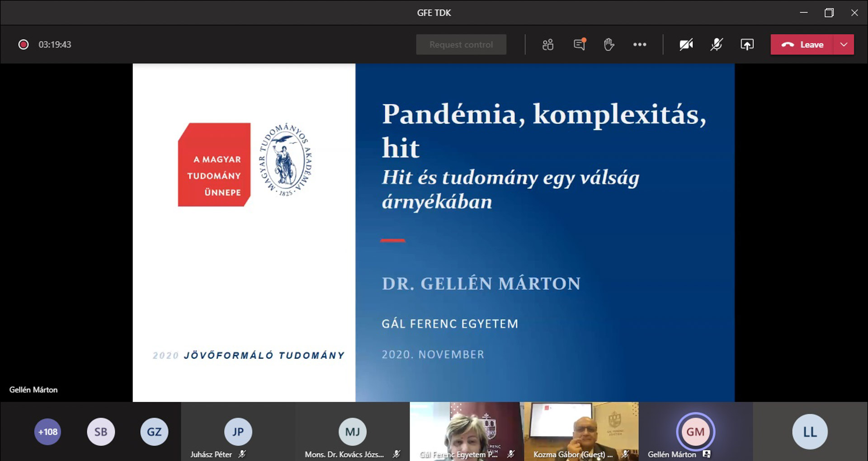Toggle the camera on
The height and width of the screenshot is (461, 868).
point(686,45)
